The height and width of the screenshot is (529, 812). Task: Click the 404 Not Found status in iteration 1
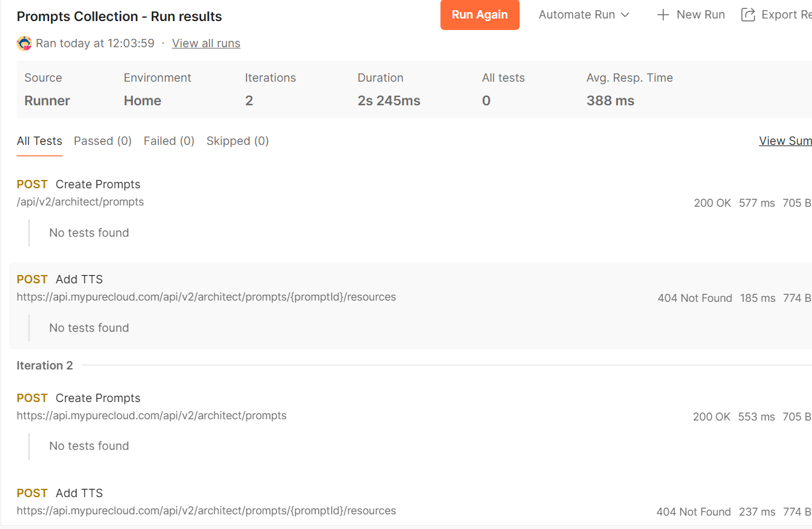pos(695,298)
